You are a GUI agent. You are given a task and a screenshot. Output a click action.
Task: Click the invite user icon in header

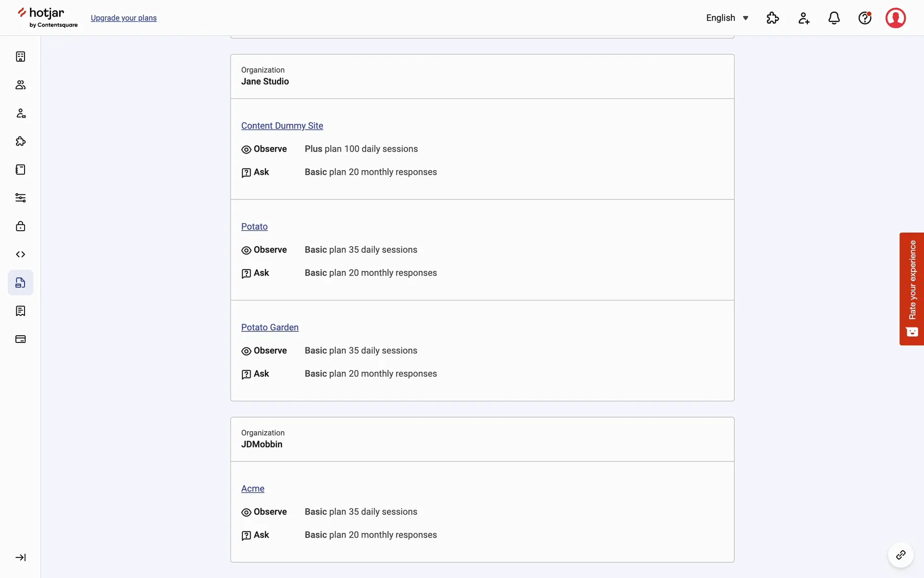coord(804,18)
